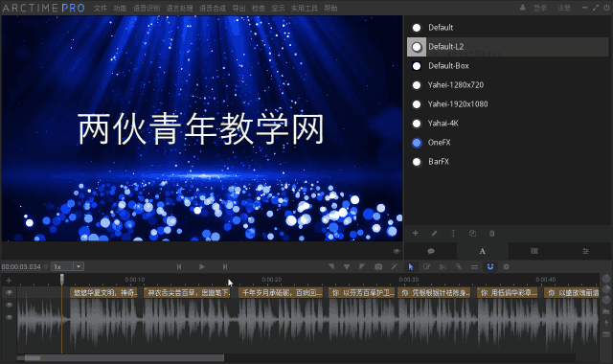Screen dimensions: 613x364
Task: Open the 功能 menu
Action: [120, 9]
